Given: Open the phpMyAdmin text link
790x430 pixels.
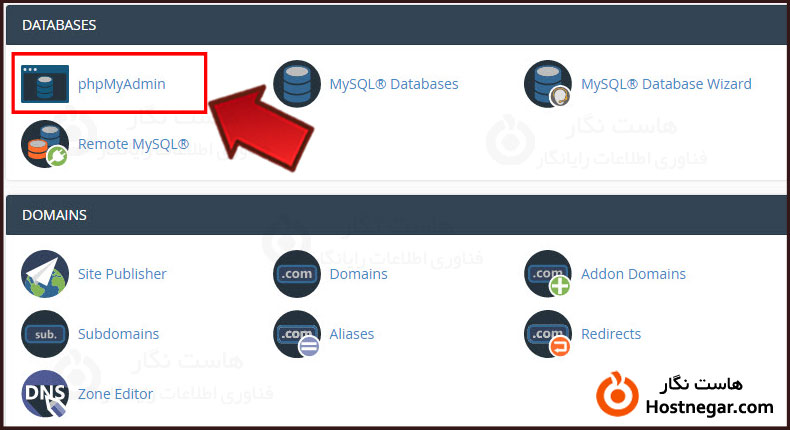Looking at the screenshot, I should (121, 84).
